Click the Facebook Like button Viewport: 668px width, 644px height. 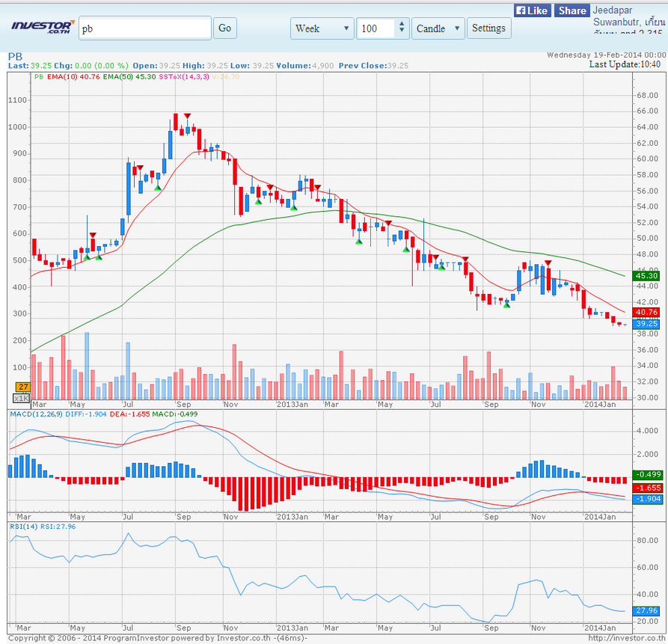pos(533,10)
